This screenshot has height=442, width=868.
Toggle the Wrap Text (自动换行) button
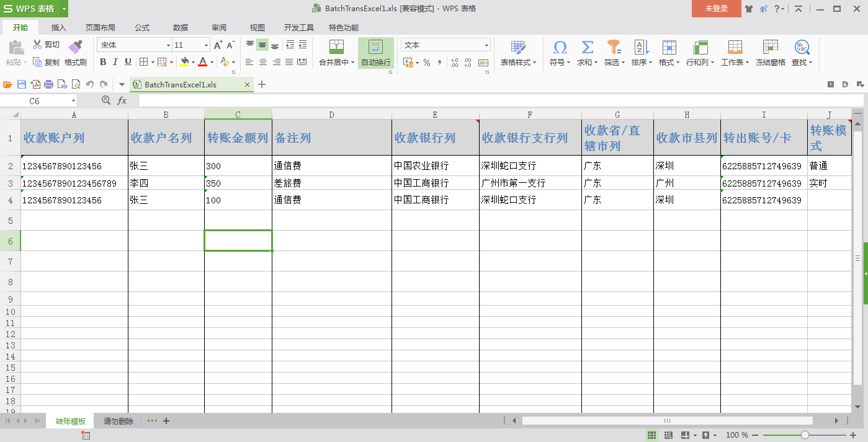tap(375, 53)
